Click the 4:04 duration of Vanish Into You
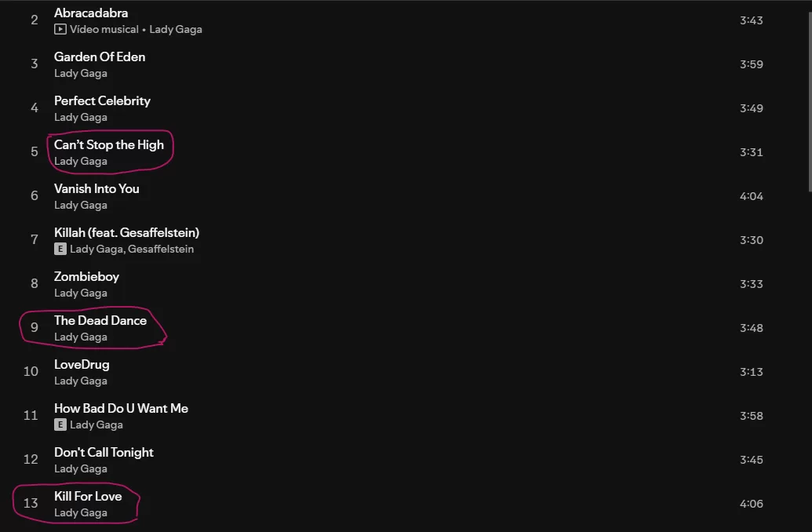The image size is (812, 532). [x=751, y=196]
